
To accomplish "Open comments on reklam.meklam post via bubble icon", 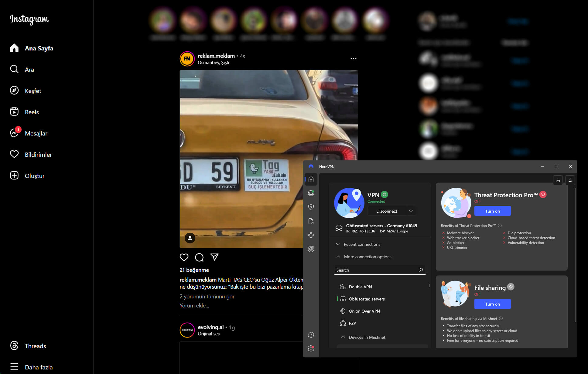I will [199, 257].
